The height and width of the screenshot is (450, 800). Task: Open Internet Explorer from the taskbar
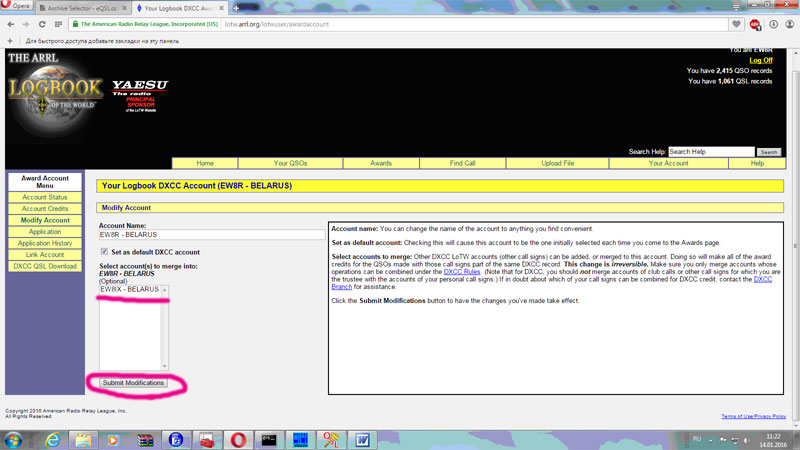(x=52, y=440)
